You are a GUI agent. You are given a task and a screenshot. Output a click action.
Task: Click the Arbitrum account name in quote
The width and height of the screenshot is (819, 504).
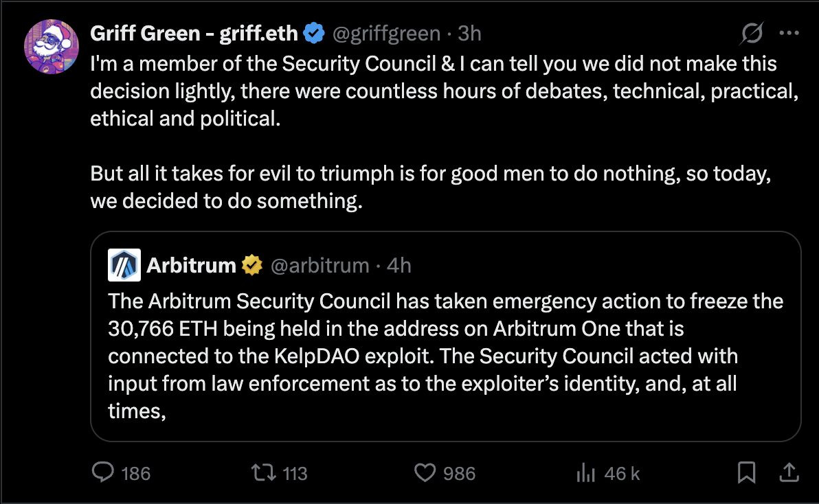pyautogui.click(x=192, y=265)
